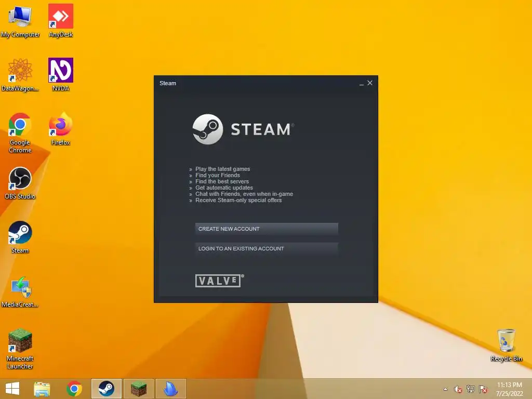Click the muted volume tray icon
532x399 pixels.
[x=458, y=389]
